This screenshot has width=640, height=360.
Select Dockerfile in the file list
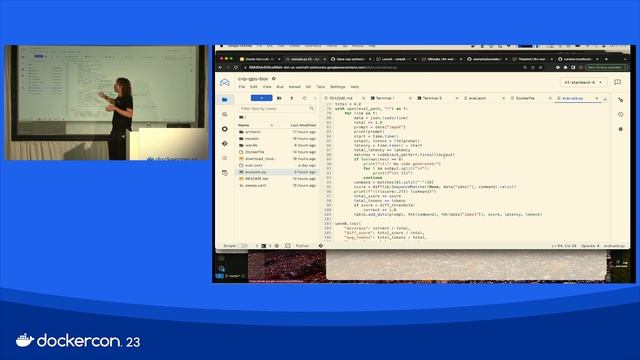(277, 152)
